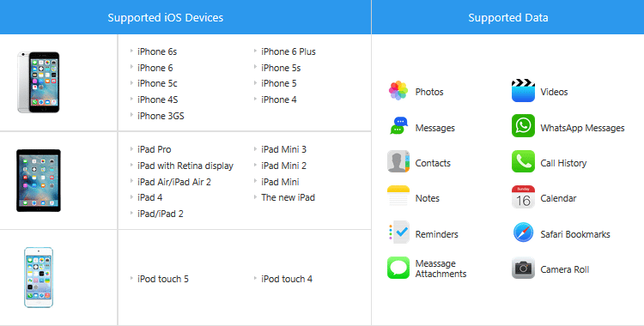Viewport: 644px width, 326px height.
Task: Click the iPad device image
Action: pos(39,181)
